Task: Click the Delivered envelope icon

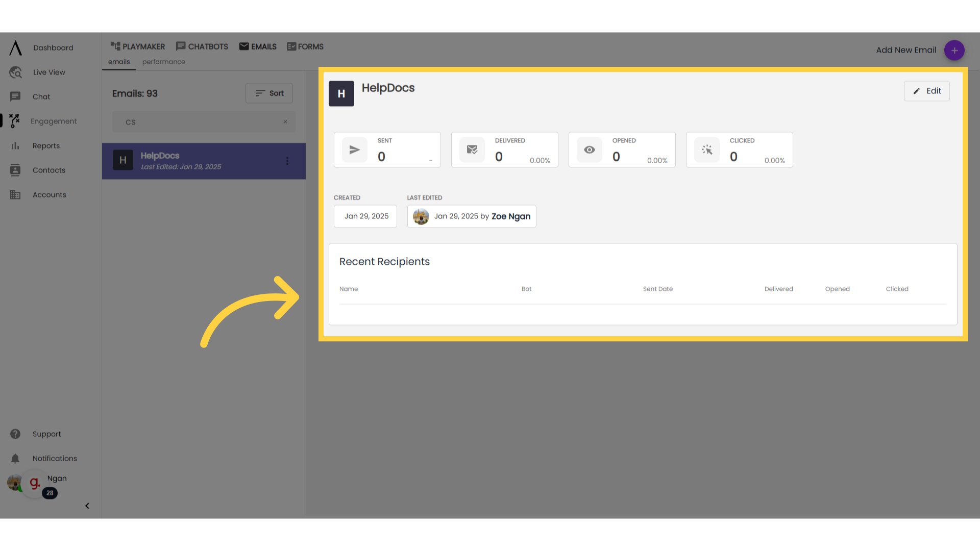Action: pyautogui.click(x=471, y=149)
